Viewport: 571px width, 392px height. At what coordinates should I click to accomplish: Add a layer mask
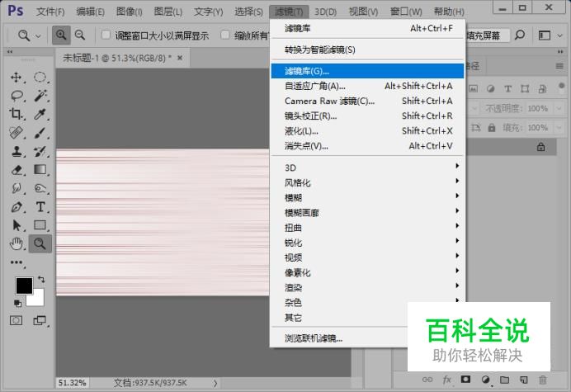465,380
